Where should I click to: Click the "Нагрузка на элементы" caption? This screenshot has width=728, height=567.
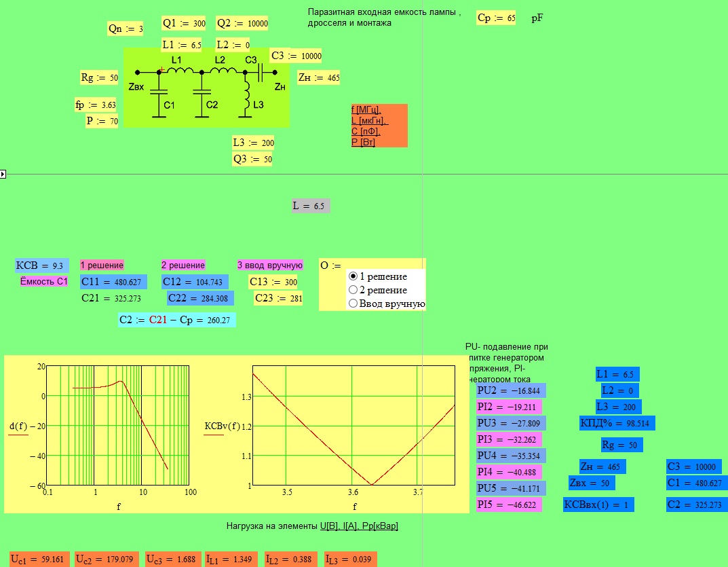point(272,526)
